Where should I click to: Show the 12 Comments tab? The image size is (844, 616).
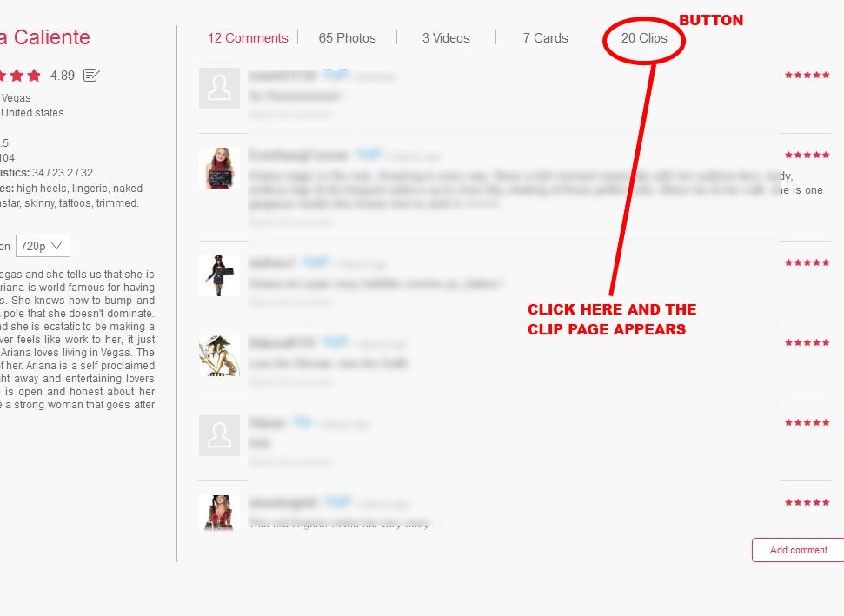[x=248, y=38]
